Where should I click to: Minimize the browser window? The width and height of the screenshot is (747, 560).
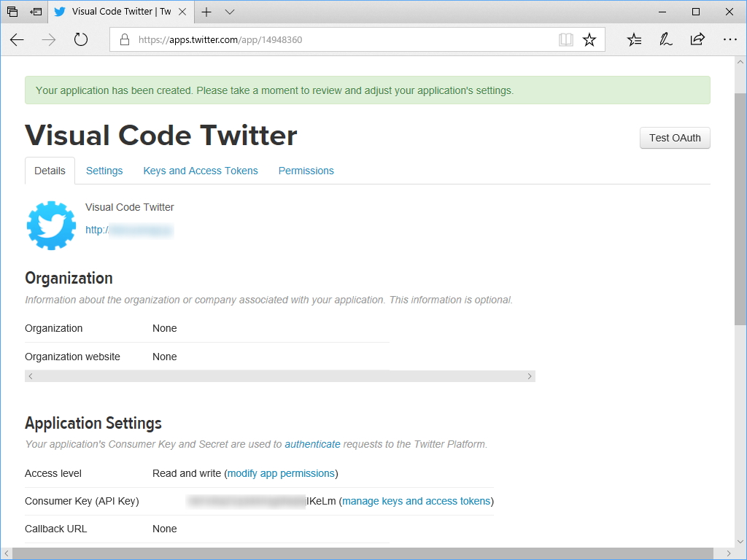pos(662,12)
